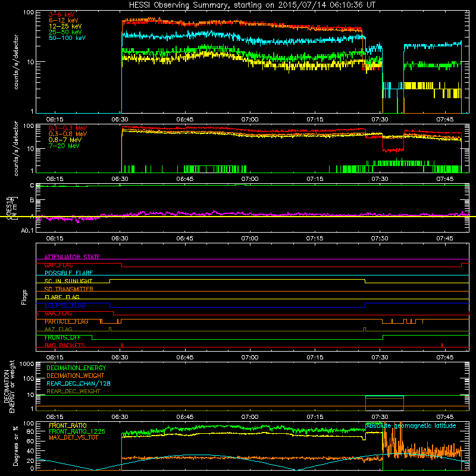Select the SAA_FLAG label
Viewport: 476px width, 476px height.
click(58, 314)
